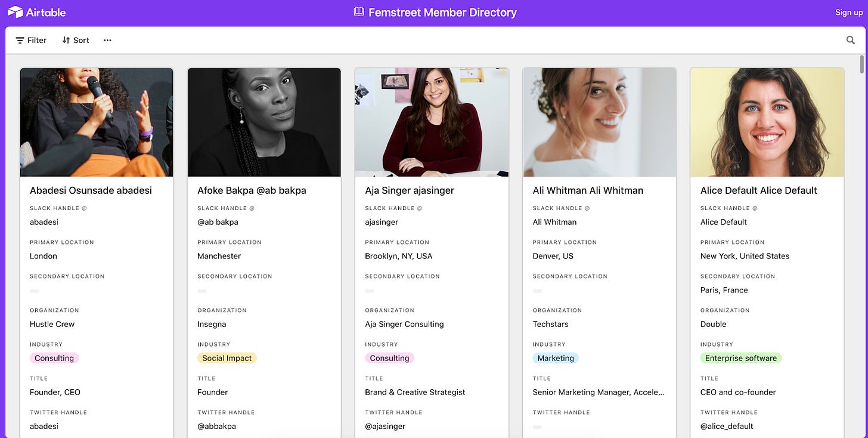The height and width of the screenshot is (438, 868).
Task: Open Alice Default Alice Default record title
Action: pyautogui.click(x=758, y=190)
